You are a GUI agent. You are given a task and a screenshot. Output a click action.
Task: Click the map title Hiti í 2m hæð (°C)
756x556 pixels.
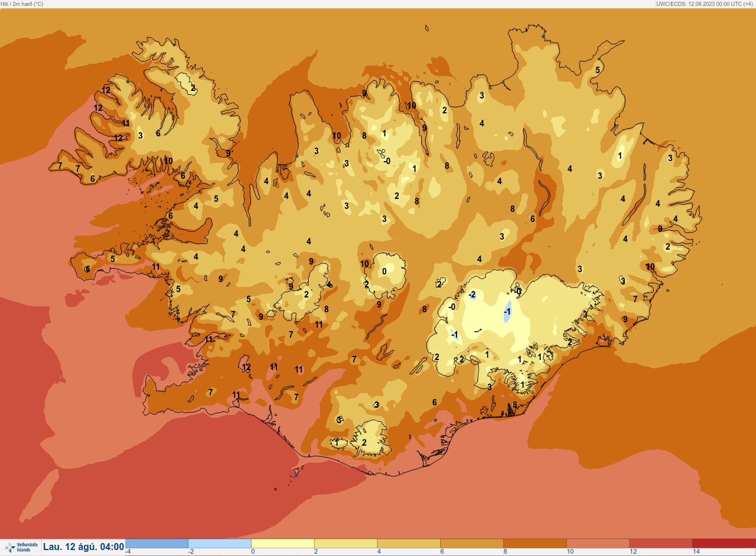[x=22, y=4]
